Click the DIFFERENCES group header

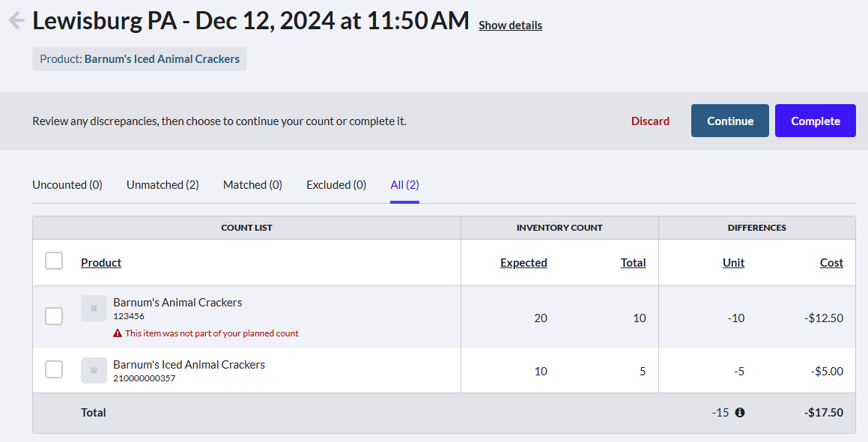point(756,228)
